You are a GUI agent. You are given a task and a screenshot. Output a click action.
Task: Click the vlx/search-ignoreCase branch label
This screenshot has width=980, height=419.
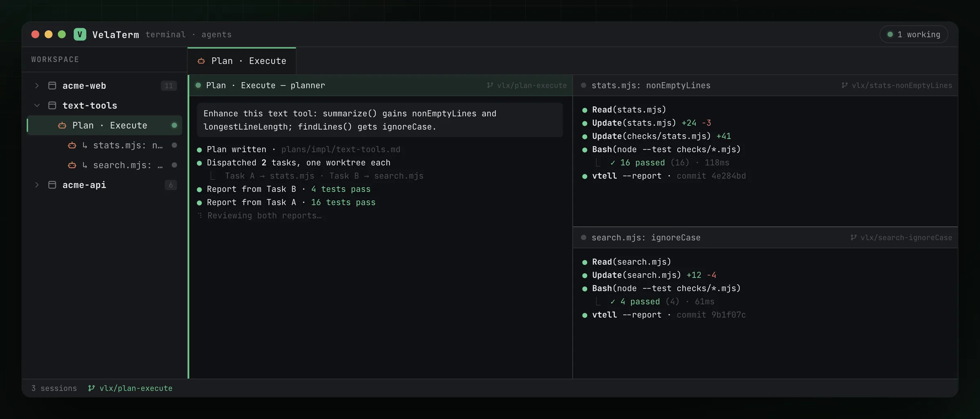click(906, 237)
